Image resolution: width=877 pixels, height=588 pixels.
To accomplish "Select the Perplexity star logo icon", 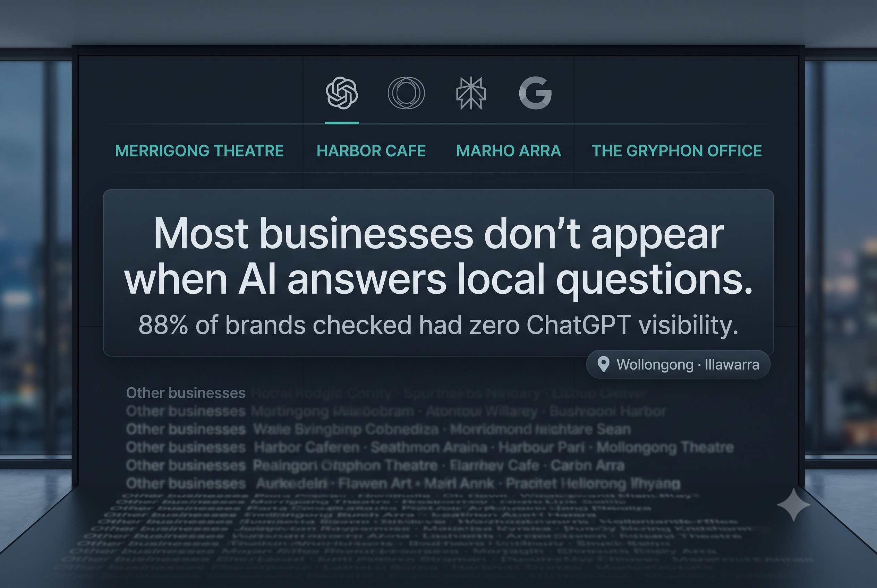I will click(471, 93).
